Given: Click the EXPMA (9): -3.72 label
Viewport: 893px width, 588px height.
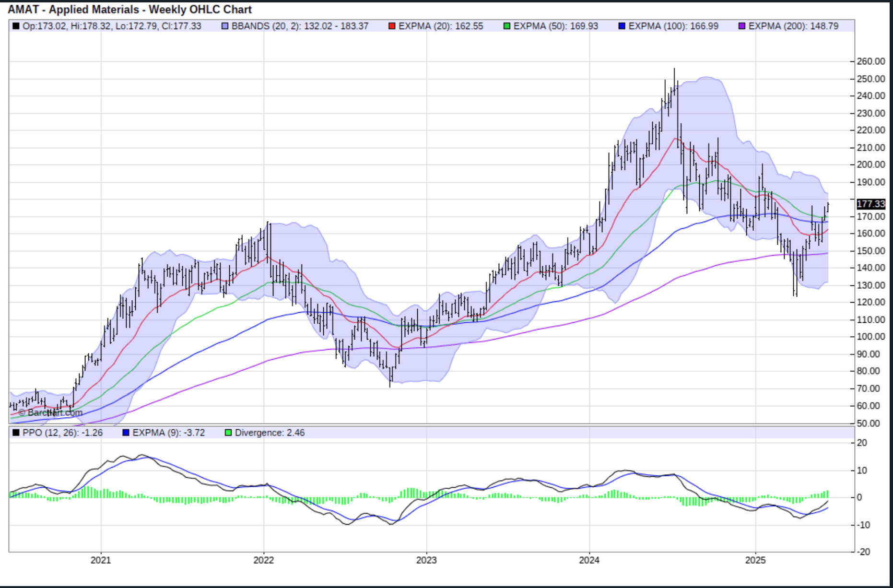Looking at the screenshot, I should pos(168,433).
